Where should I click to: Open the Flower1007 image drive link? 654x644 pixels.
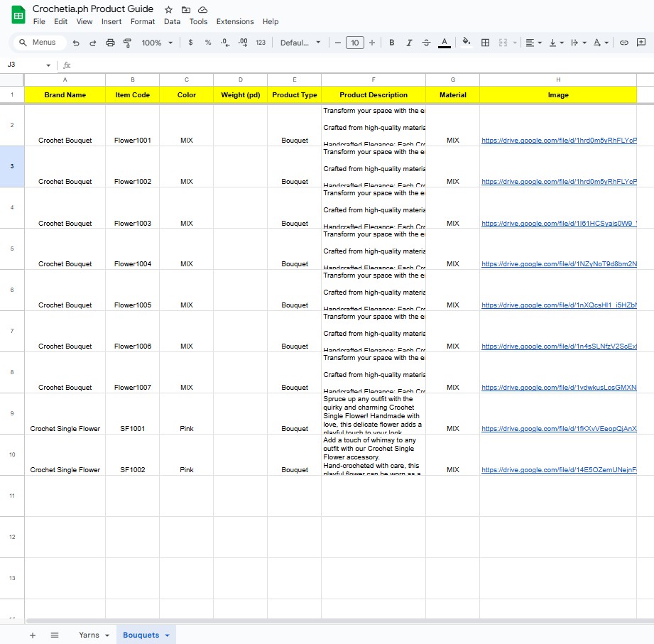(559, 387)
